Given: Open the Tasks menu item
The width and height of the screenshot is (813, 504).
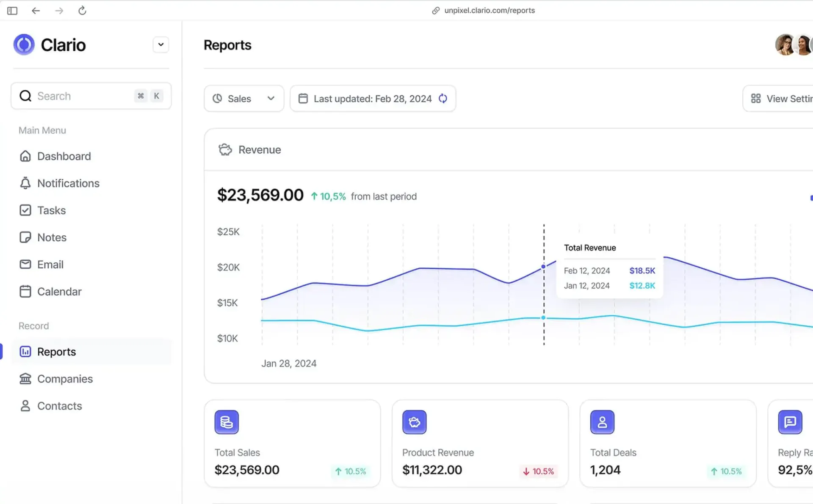Looking at the screenshot, I should (x=51, y=210).
